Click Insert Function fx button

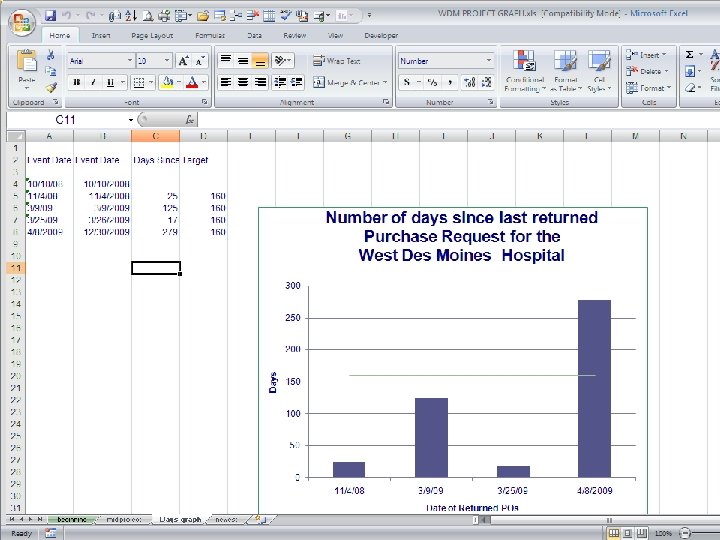(190, 120)
